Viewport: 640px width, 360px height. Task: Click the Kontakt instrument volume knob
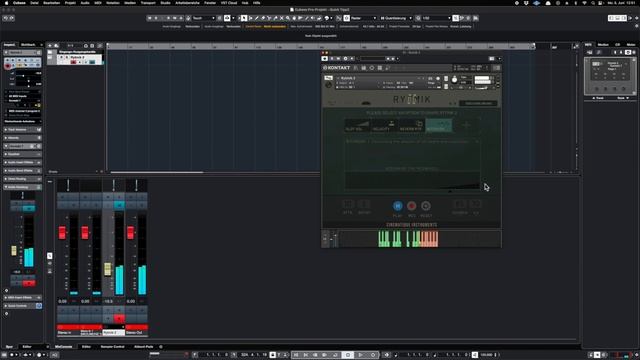pos(454,80)
